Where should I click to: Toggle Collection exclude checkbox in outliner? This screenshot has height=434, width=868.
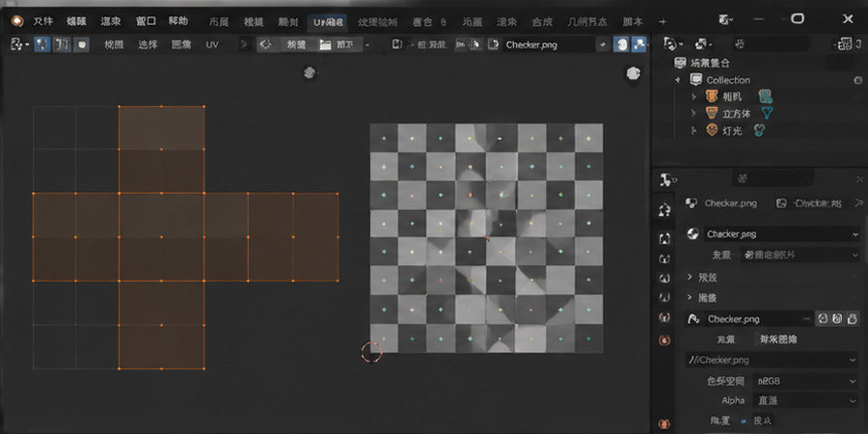(x=858, y=80)
